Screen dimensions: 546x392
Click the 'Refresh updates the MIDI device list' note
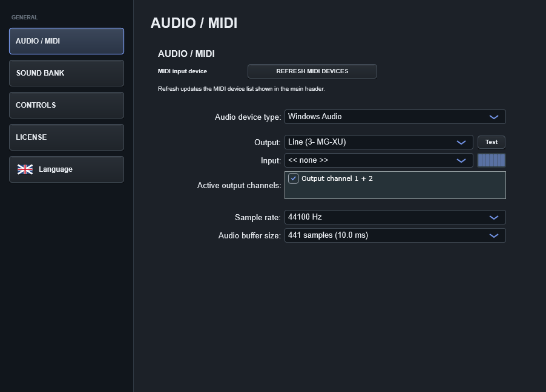click(x=241, y=89)
